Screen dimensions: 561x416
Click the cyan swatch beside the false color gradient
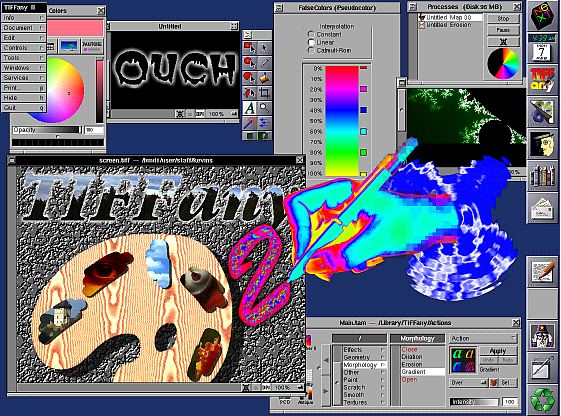[x=363, y=132]
